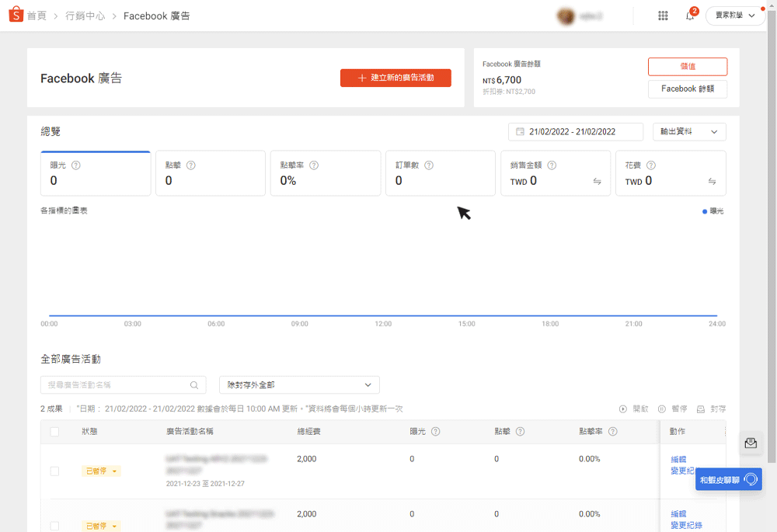777x532 pixels.
Task: Toggle 曝光 legend in chart
Action: coord(713,211)
